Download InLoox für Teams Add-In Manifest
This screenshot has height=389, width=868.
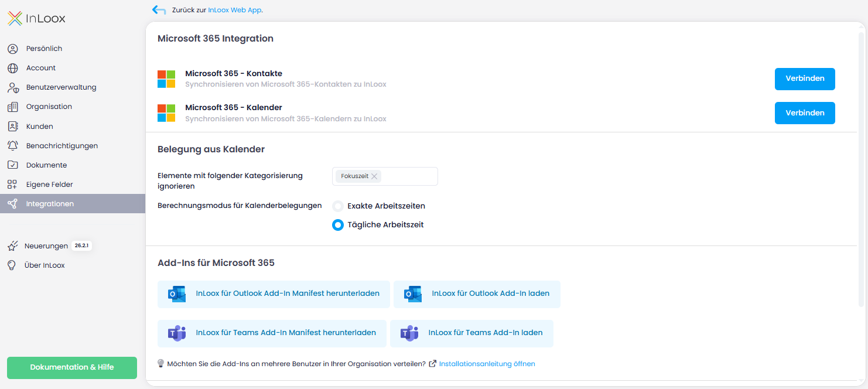272,333
